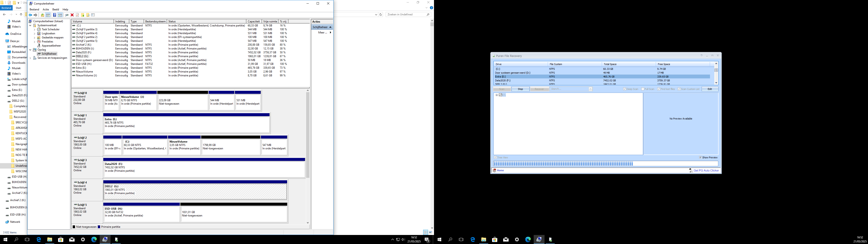Select Schijfbeheer under Opslag
The width and height of the screenshot is (868, 244).
[49, 54]
